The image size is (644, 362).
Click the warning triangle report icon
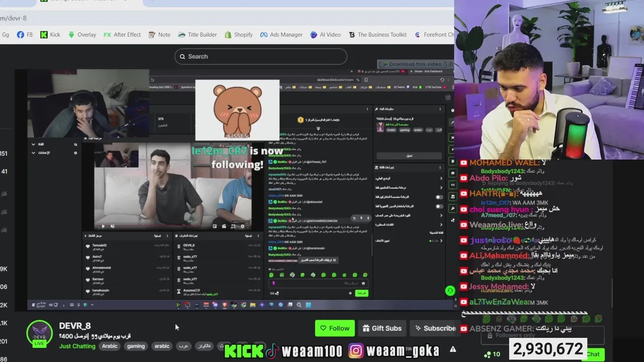(x=453, y=349)
